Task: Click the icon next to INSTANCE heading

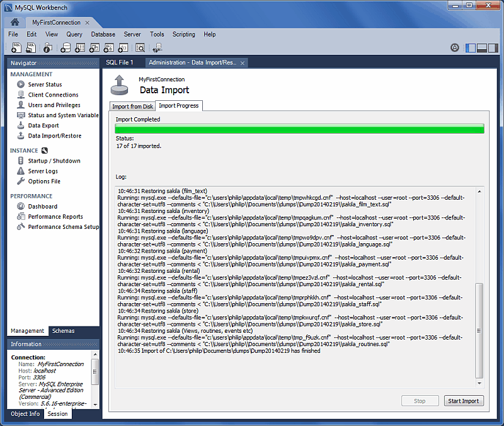Action: click(45, 151)
